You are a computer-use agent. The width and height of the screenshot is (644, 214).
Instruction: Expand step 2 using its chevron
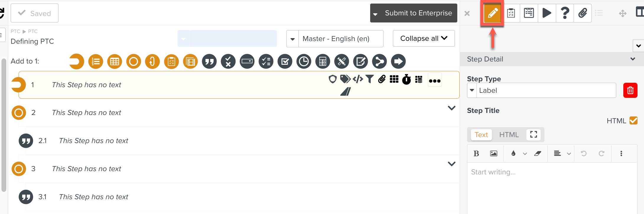(452, 108)
